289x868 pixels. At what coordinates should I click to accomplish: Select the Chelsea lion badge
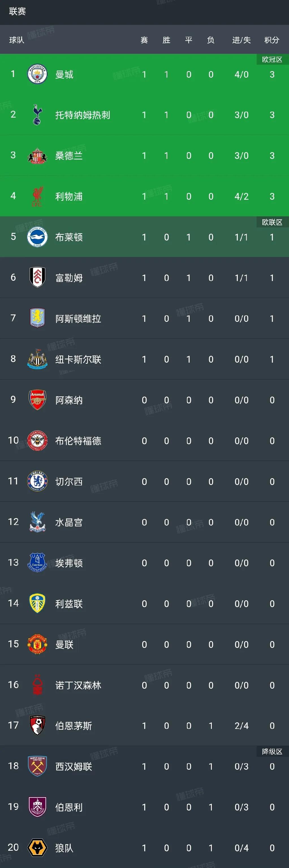tap(37, 481)
